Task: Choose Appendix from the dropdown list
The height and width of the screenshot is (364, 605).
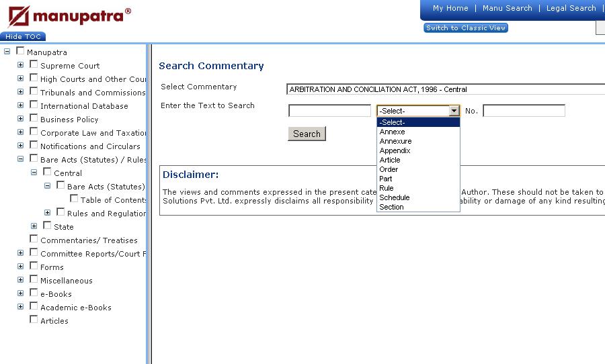Action: (418, 150)
